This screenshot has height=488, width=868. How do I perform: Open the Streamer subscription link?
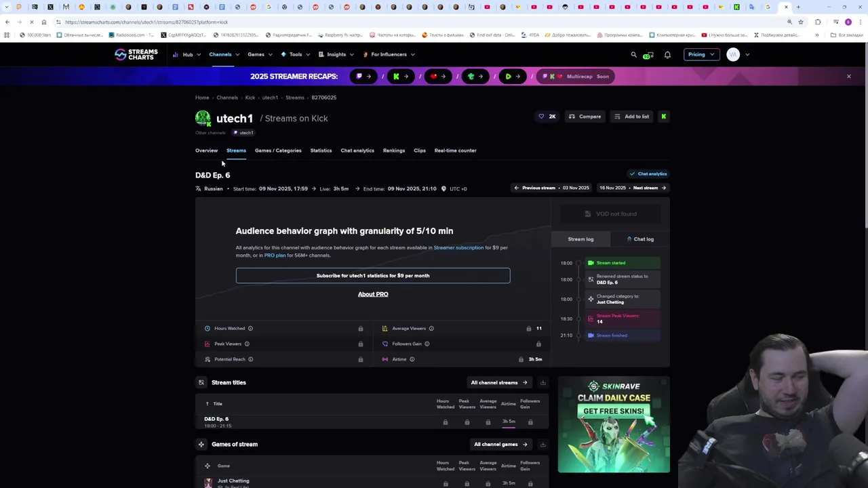[458, 247]
